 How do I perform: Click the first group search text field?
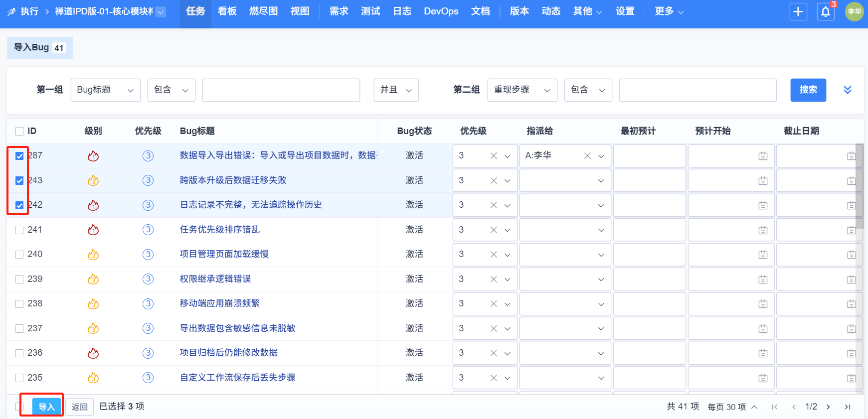pos(281,90)
